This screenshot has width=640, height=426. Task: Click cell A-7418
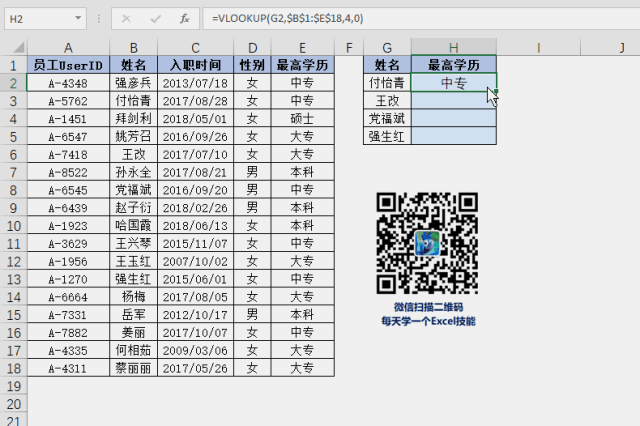[x=68, y=154]
